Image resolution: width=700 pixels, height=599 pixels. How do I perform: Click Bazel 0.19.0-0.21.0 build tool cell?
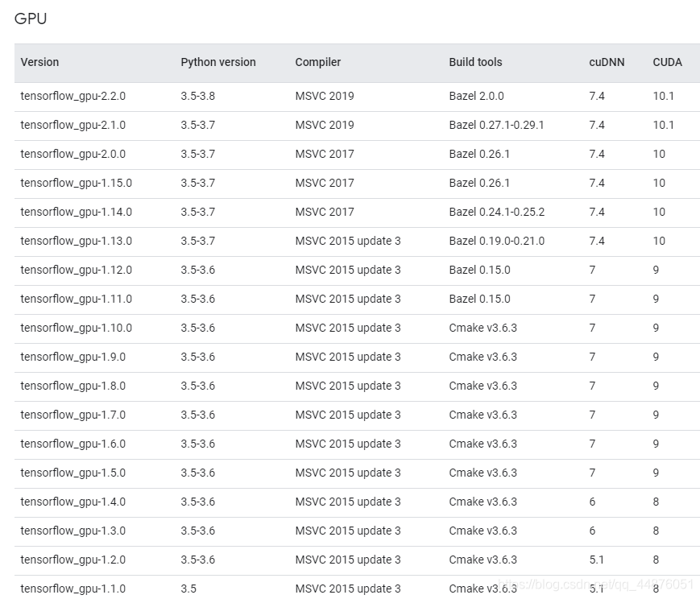pos(497,241)
